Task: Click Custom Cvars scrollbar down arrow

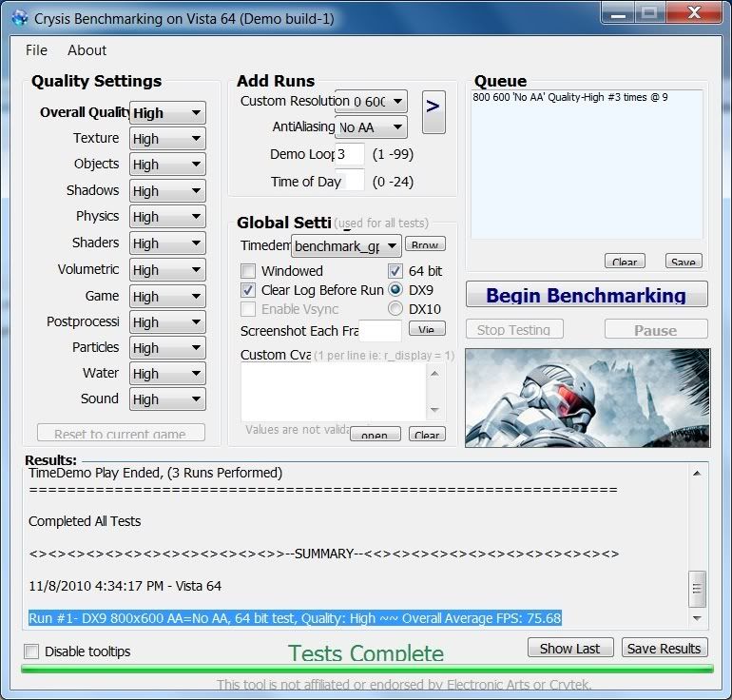Action: point(434,410)
